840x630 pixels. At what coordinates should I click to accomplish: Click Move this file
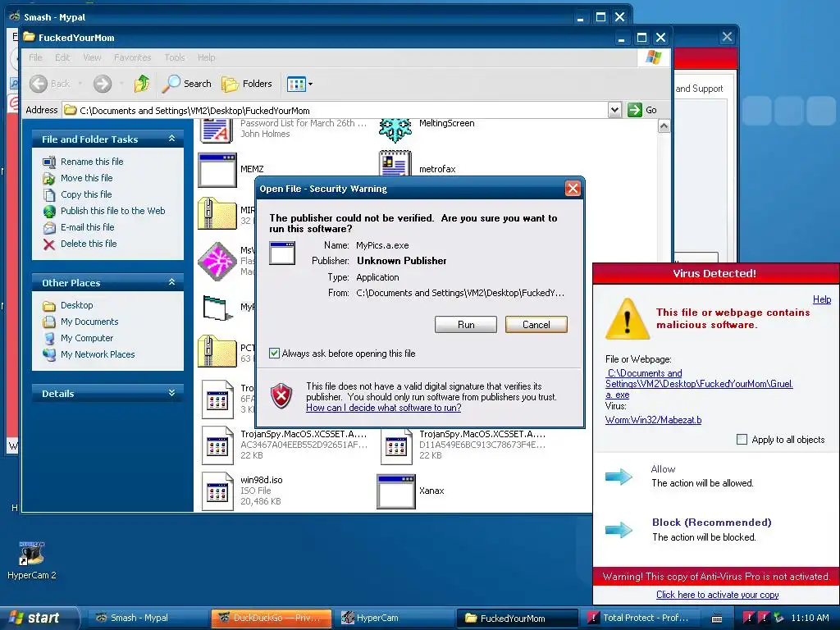coord(86,178)
